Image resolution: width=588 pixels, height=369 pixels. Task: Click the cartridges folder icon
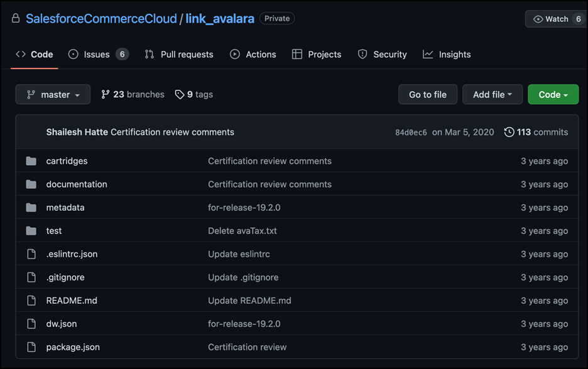tap(31, 161)
